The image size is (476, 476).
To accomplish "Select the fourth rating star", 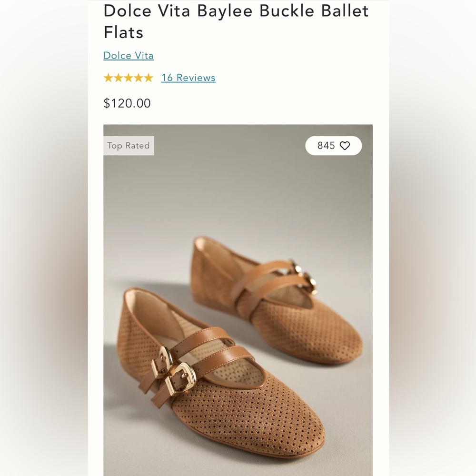I will pos(138,78).
